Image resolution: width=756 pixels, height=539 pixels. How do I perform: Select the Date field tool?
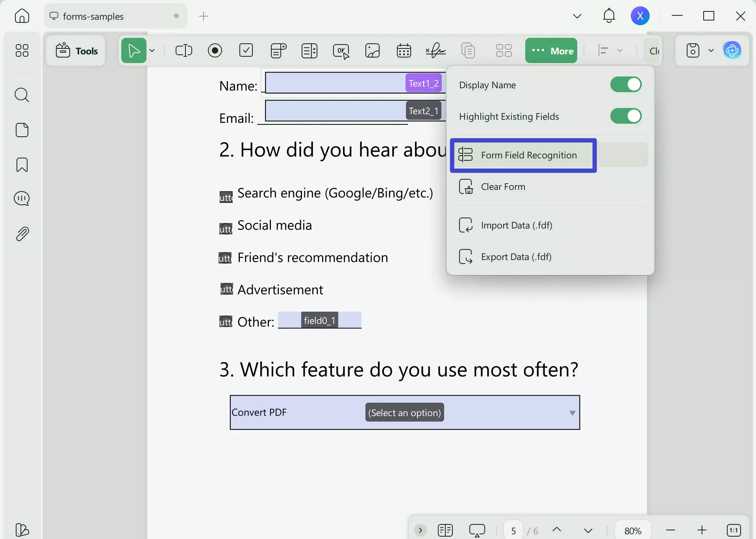[x=404, y=50]
